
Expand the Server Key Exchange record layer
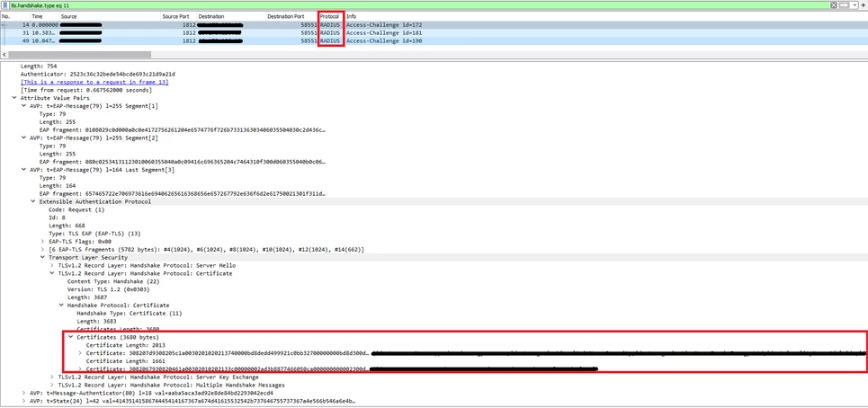[x=52, y=377]
